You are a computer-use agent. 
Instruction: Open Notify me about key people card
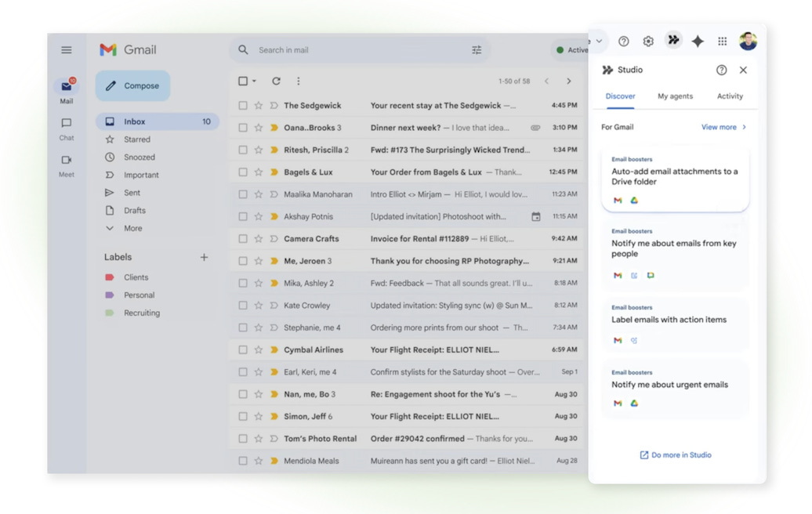[676, 253]
